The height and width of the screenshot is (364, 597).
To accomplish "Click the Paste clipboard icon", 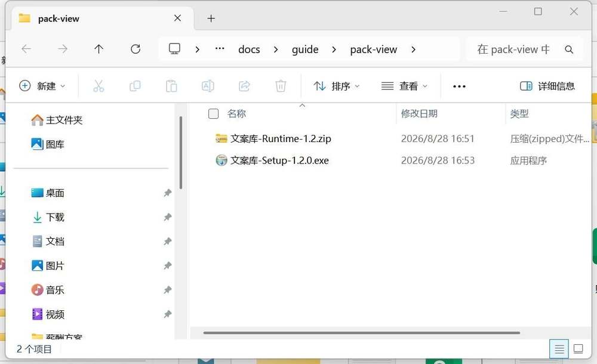I will pyautogui.click(x=171, y=86).
